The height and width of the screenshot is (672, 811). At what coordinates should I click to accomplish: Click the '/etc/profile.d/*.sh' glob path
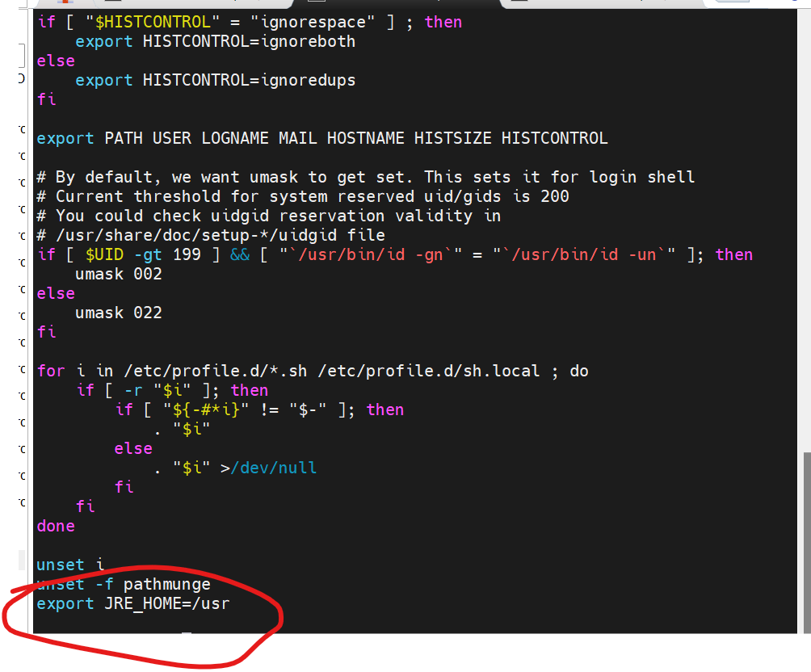pos(215,371)
